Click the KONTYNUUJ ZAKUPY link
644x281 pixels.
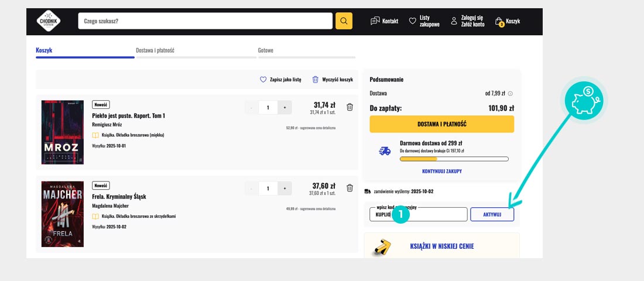(x=441, y=171)
